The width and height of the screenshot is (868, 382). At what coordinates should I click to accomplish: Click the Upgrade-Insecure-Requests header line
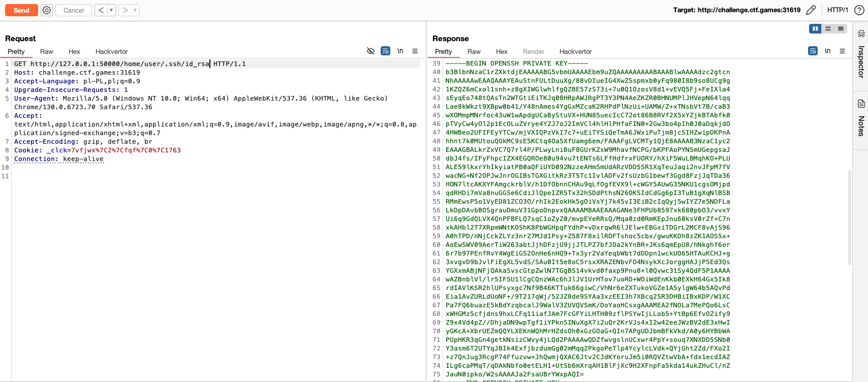click(x=71, y=90)
